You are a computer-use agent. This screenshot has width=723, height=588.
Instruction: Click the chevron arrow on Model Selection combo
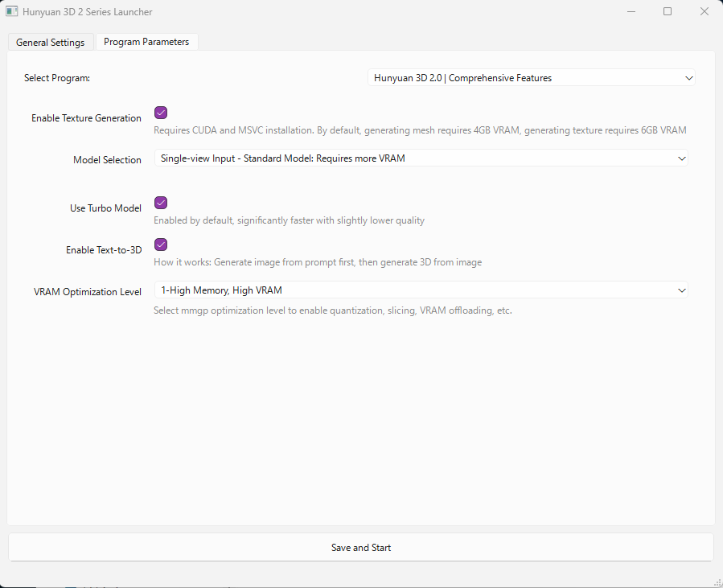tap(682, 159)
